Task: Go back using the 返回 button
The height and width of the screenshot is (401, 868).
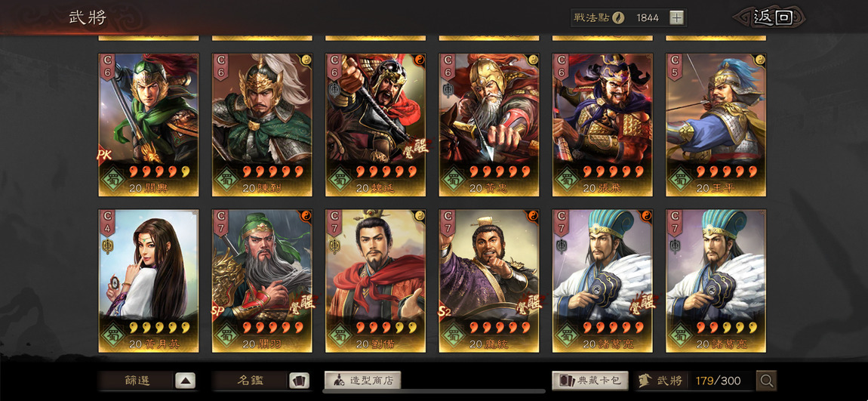Action: [771, 17]
